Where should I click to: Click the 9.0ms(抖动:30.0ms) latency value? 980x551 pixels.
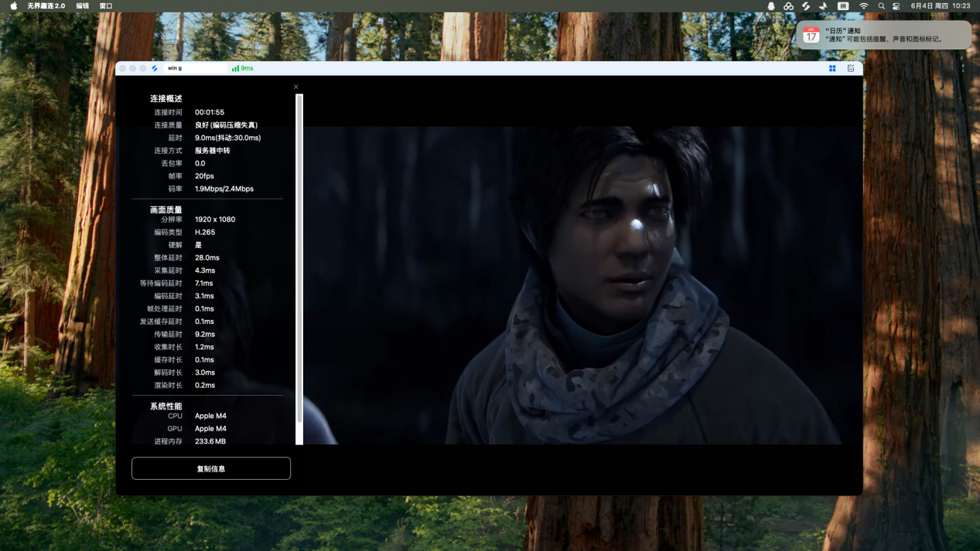coord(228,138)
